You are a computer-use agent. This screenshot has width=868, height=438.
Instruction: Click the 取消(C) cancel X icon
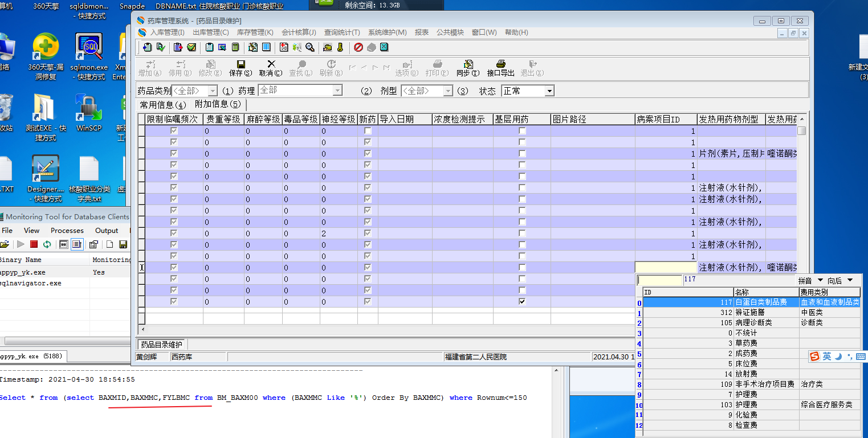click(x=271, y=64)
